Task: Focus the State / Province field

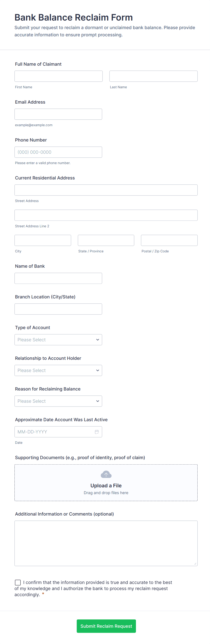Action: point(106,240)
